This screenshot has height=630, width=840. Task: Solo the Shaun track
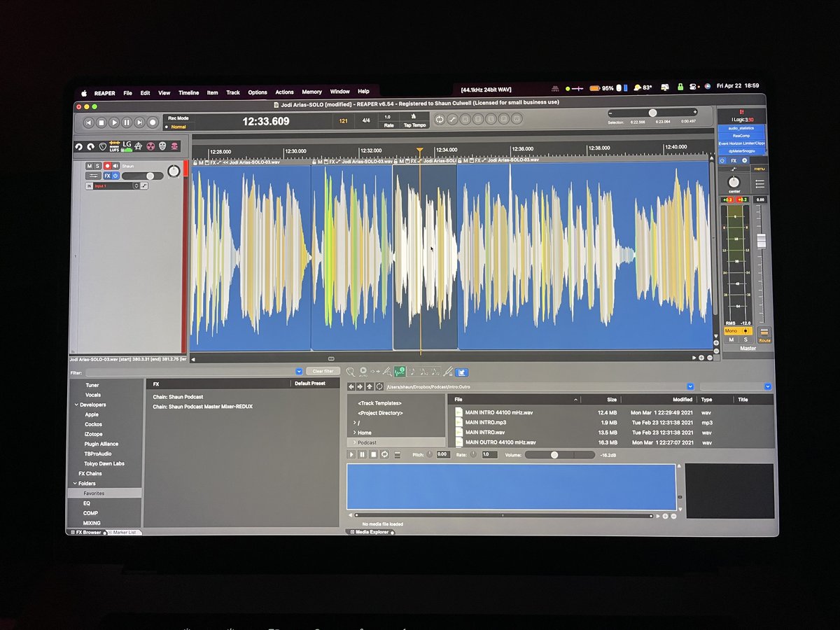click(98, 166)
